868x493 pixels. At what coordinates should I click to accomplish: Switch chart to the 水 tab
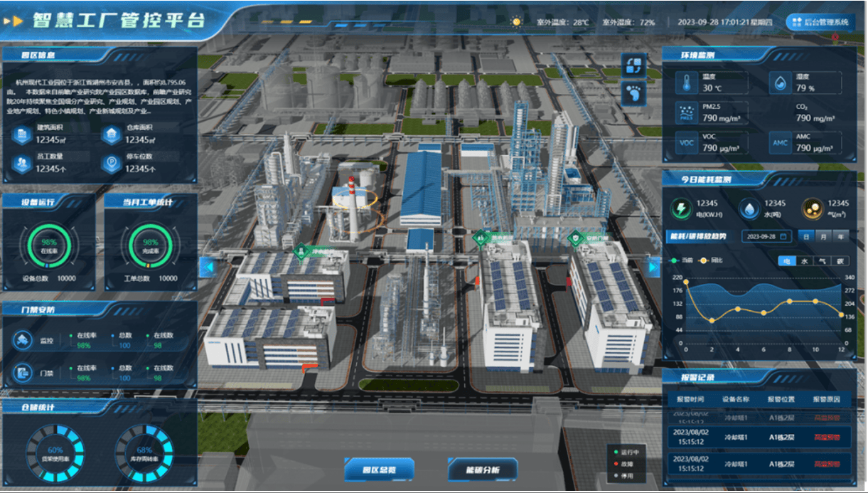[805, 261]
